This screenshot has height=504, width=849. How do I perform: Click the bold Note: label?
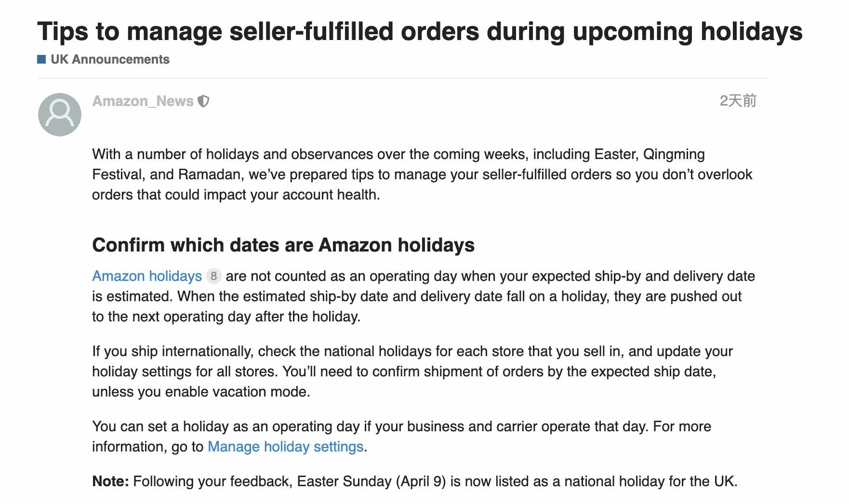[110, 481]
